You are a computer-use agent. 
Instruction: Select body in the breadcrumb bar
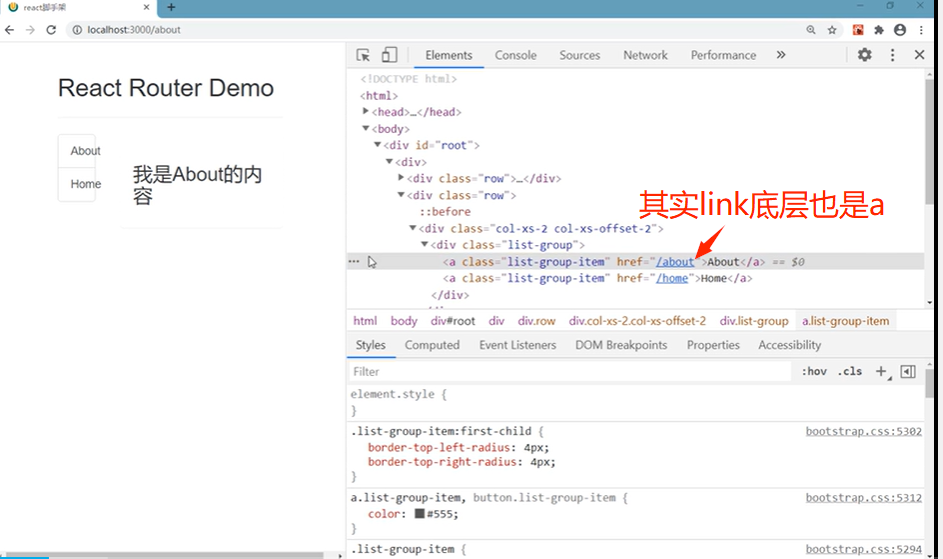click(404, 321)
